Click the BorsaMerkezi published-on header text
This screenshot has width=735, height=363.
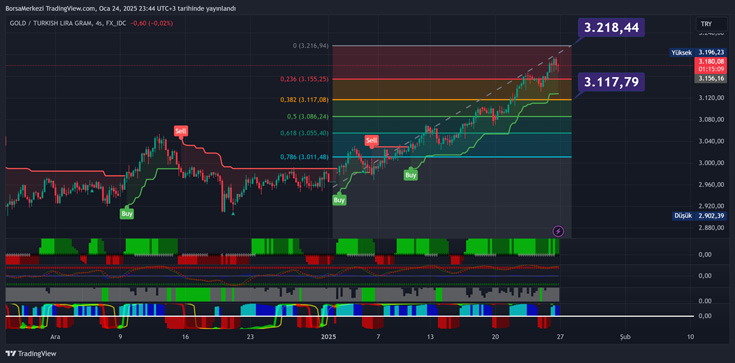click(x=121, y=8)
